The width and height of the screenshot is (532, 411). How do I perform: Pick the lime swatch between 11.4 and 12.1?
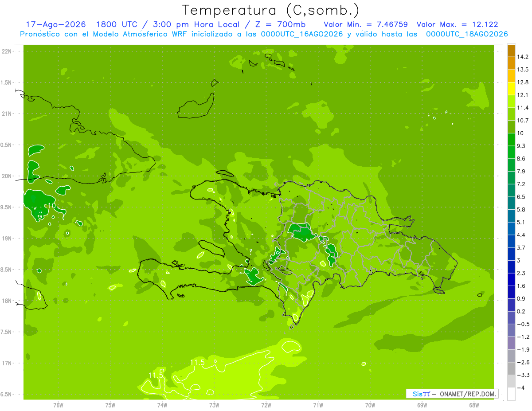coord(511,102)
